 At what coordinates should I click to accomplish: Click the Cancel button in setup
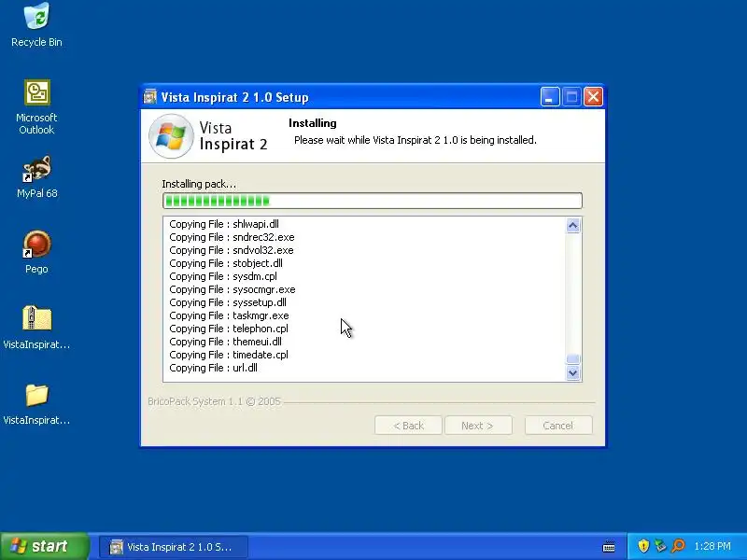[x=558, y=426]
